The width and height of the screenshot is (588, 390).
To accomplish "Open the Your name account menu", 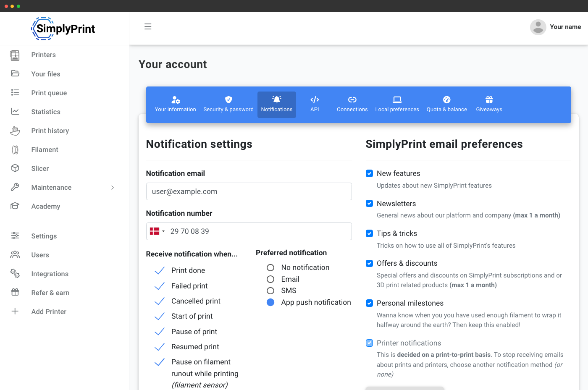I will click(556, 27).
